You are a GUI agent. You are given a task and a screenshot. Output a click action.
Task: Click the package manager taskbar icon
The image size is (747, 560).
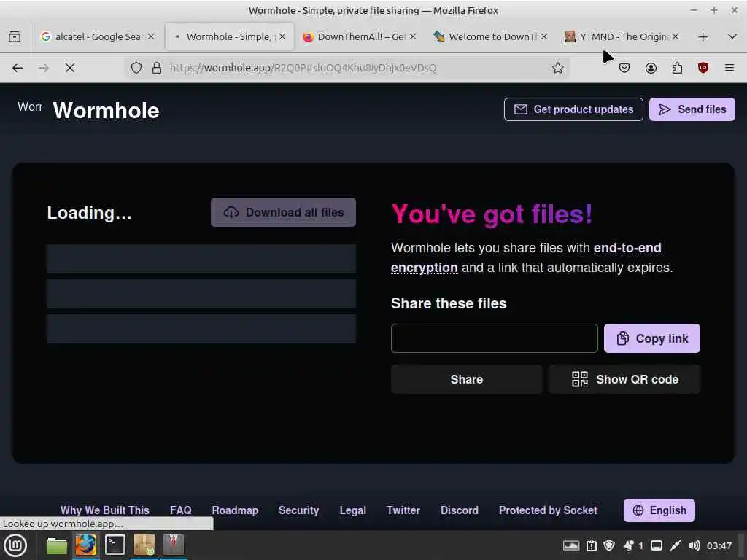pyautogui.click(x=144, y=545)
